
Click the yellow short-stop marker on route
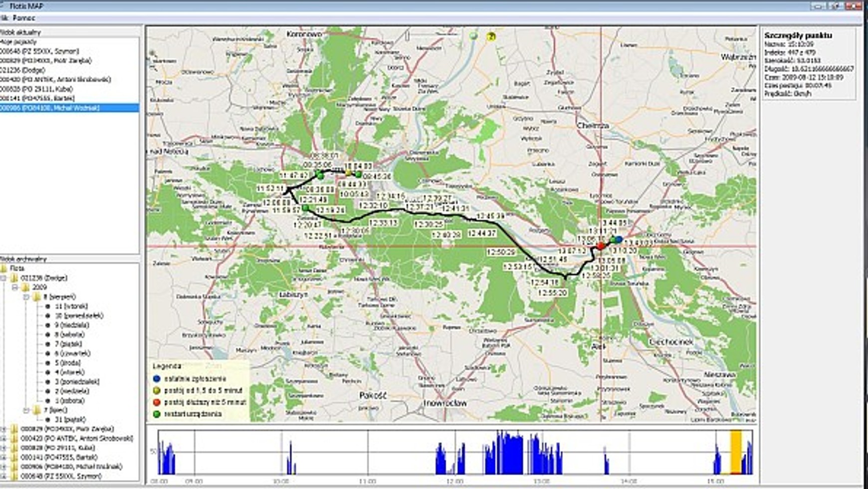pyautogui.click(x=349, y=173)
